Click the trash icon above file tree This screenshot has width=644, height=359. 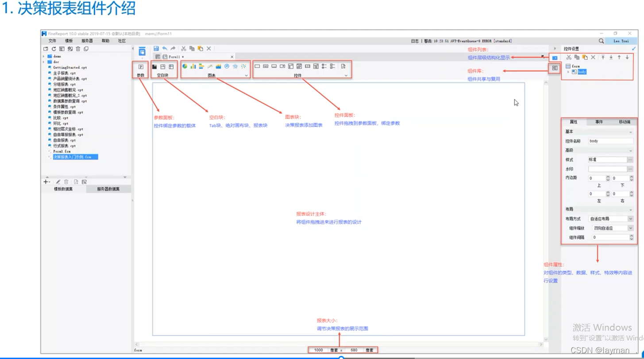(x=78, y=49)
